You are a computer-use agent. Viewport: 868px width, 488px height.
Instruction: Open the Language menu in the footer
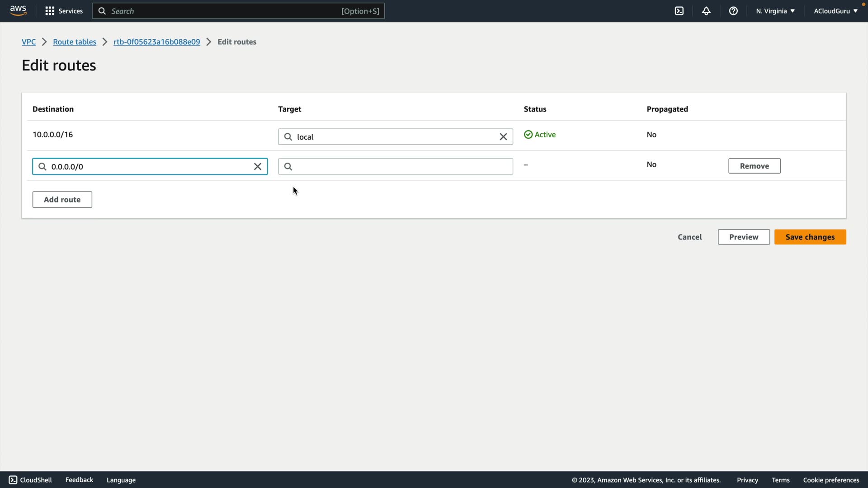point(121,480)
